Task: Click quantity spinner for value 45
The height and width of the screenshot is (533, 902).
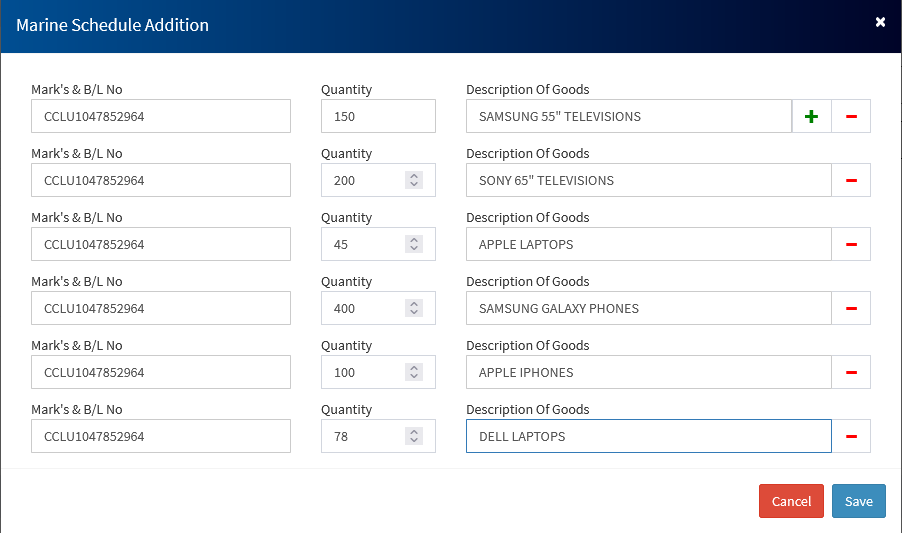Action: 414,245
